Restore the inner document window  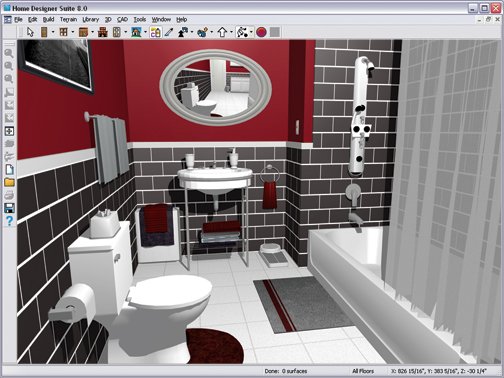tap(488, 20)
